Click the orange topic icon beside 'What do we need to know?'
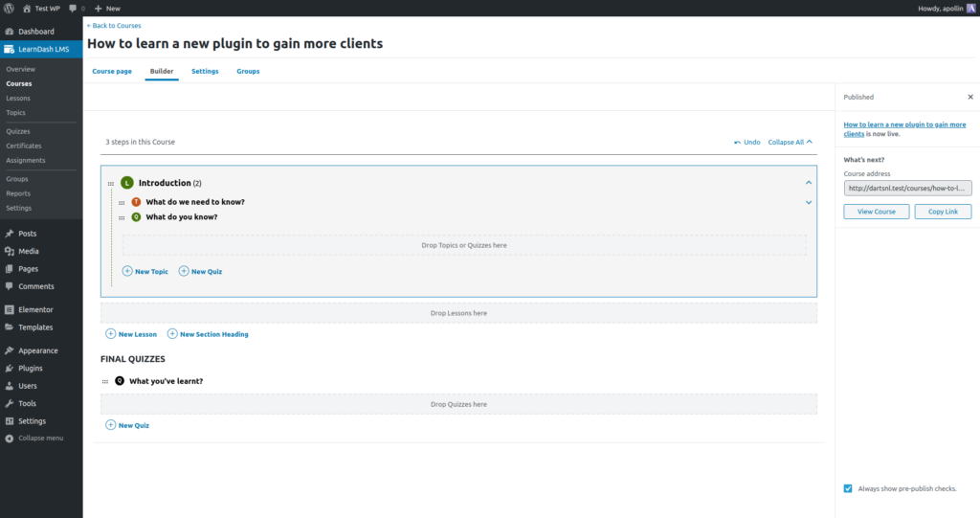The image size is (980, 518). (136, 202)
